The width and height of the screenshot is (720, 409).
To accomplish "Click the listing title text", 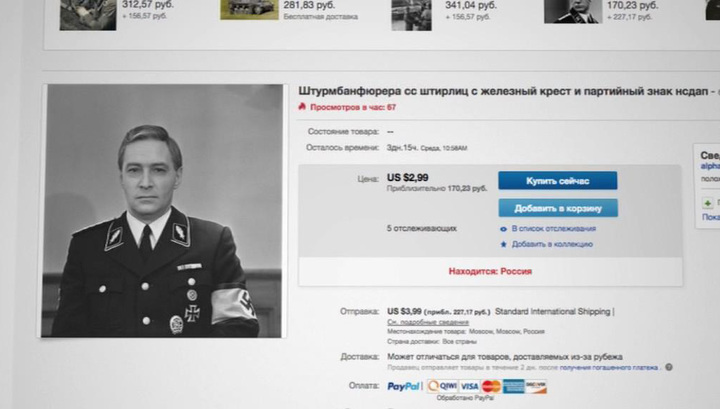I will (503, 91).
